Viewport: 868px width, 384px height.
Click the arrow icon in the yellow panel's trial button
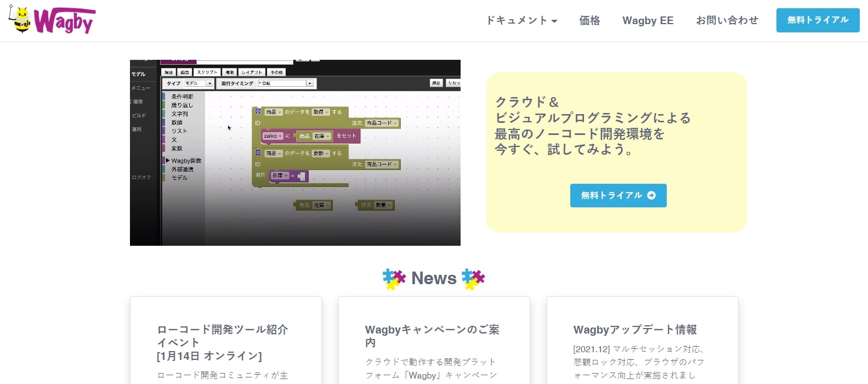pos(651,195)
